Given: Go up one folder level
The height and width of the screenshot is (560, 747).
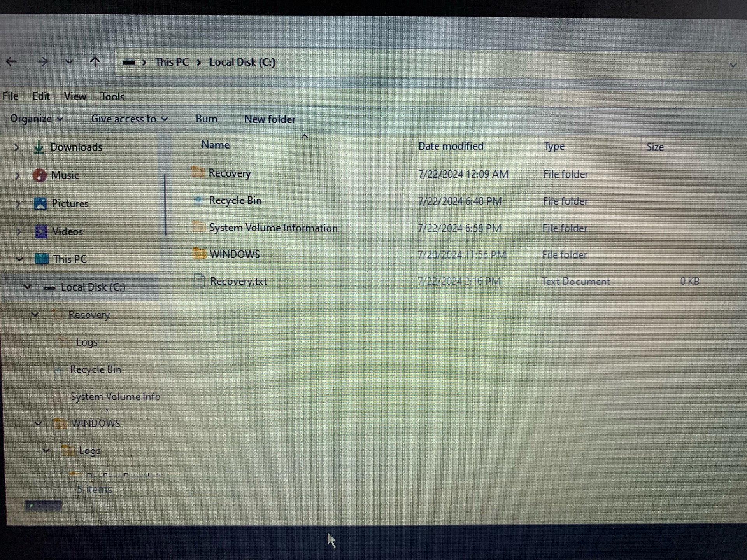Looking at the screenshot, I should point(95,61).
